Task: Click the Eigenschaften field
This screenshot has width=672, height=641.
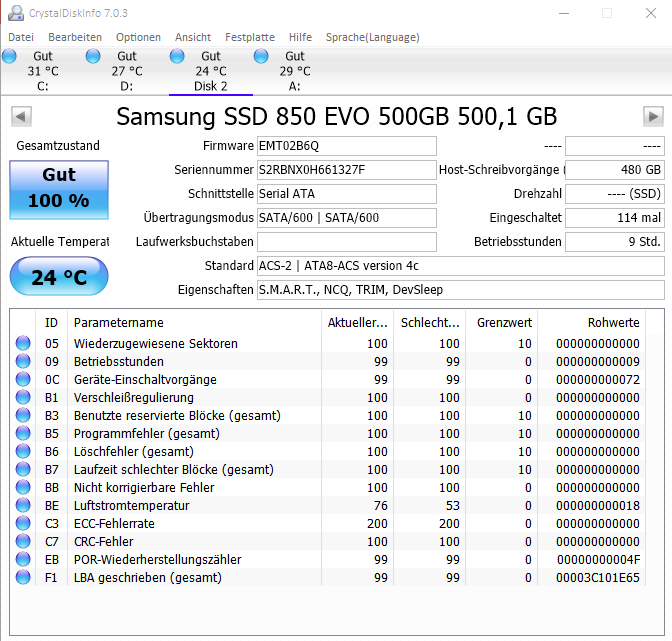Action: click(461, 290)
